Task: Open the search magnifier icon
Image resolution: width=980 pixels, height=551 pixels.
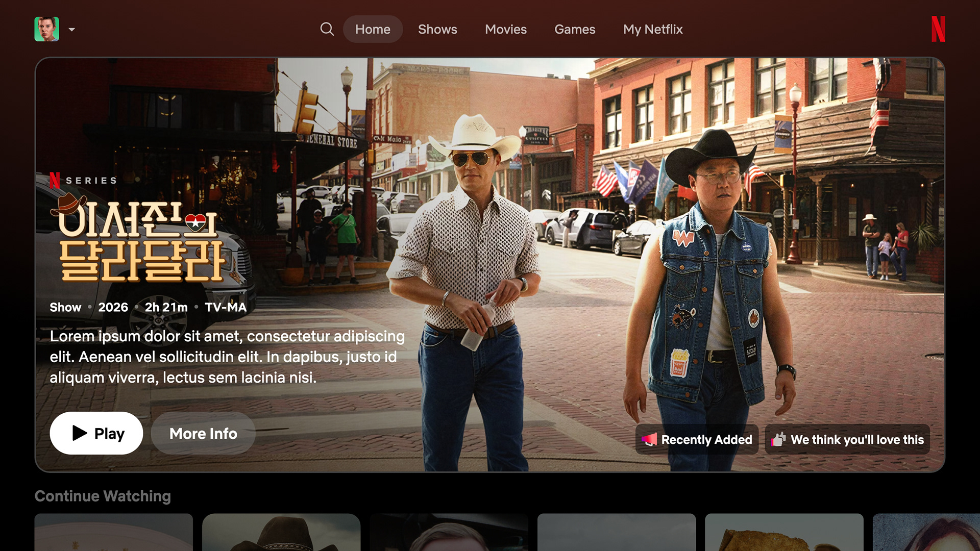Action: pos(327,29)
